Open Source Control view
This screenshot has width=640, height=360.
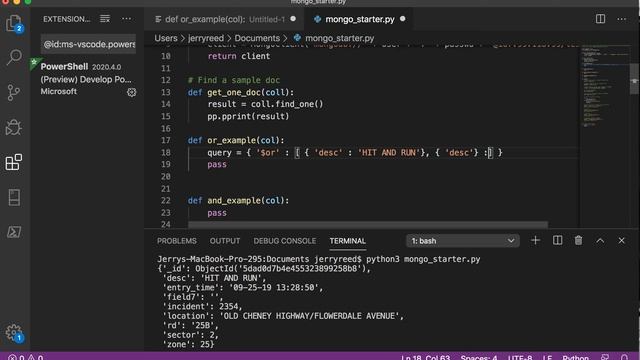pos(14,92)
